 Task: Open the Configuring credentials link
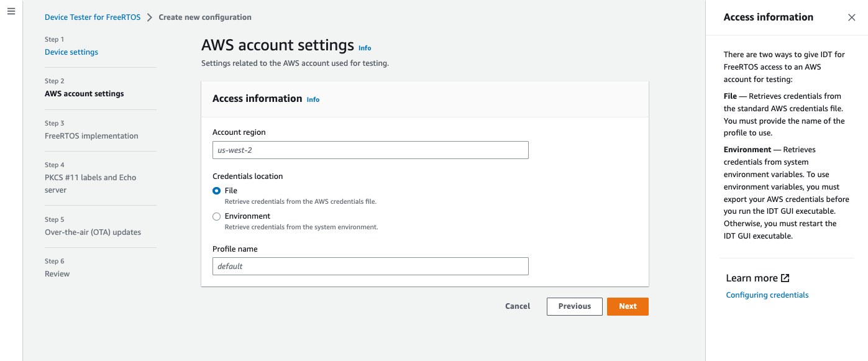767,295
